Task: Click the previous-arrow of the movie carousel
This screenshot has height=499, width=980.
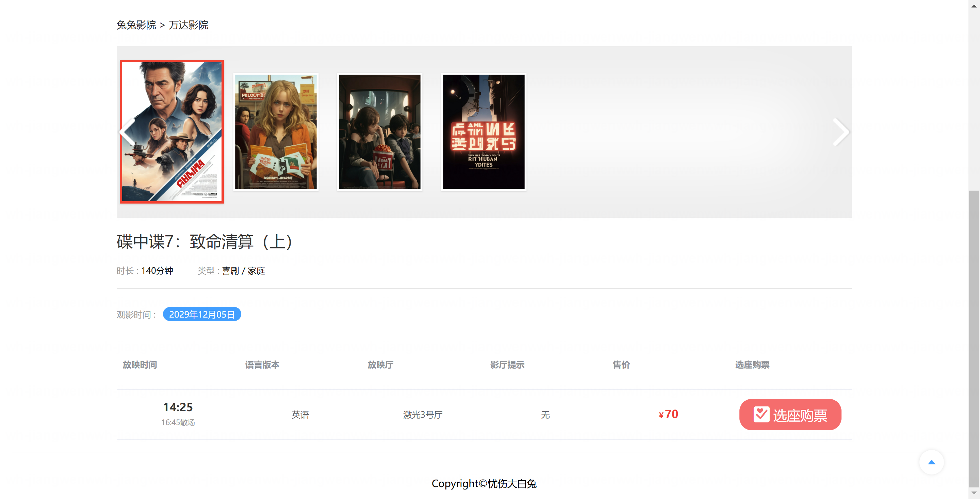Action: click(128, 132)
